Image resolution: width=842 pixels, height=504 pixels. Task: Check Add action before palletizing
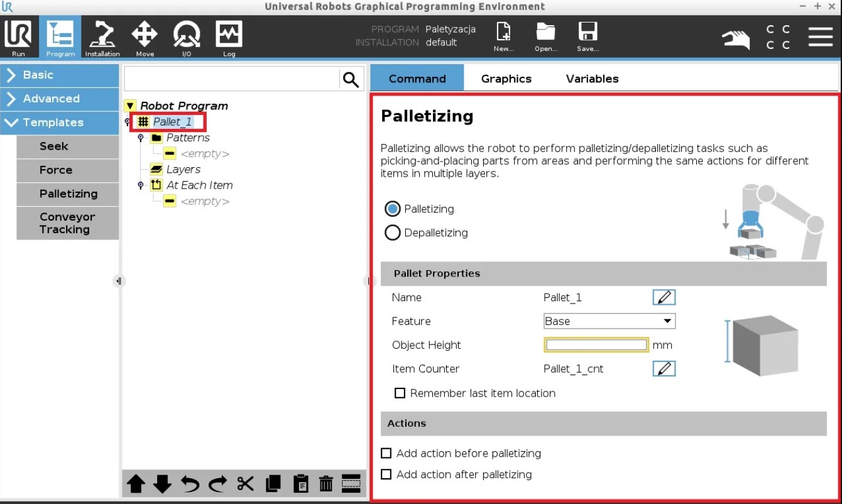386,453
